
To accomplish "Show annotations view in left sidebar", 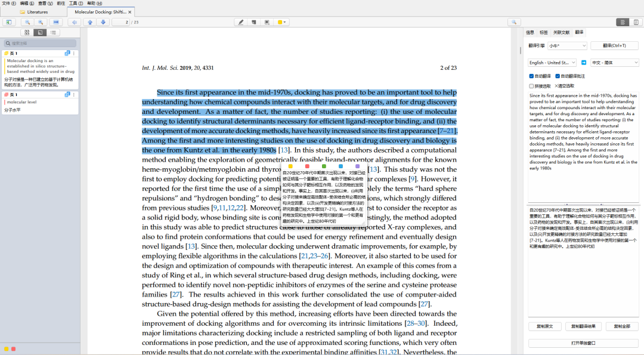I will [x=40, y=32].
